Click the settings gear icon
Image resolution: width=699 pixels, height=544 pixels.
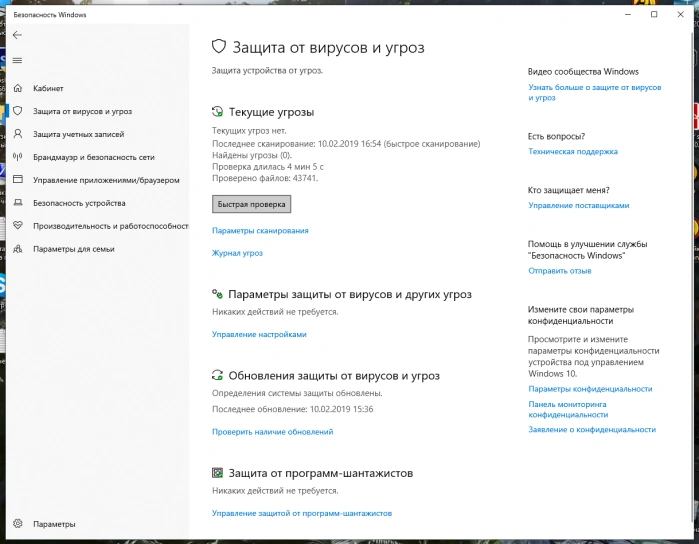(x=18, y=523)
